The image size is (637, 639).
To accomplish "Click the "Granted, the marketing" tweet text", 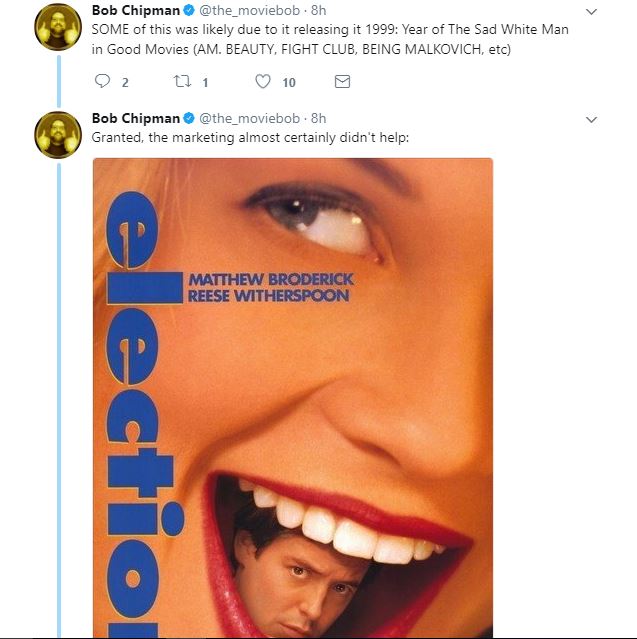I will point(250,137).
